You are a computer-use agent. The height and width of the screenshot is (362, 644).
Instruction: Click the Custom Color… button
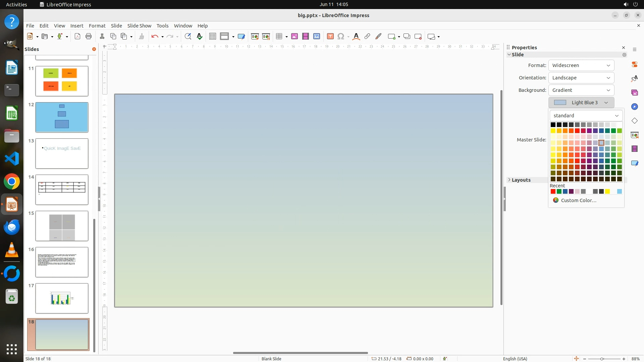point(578,200)
